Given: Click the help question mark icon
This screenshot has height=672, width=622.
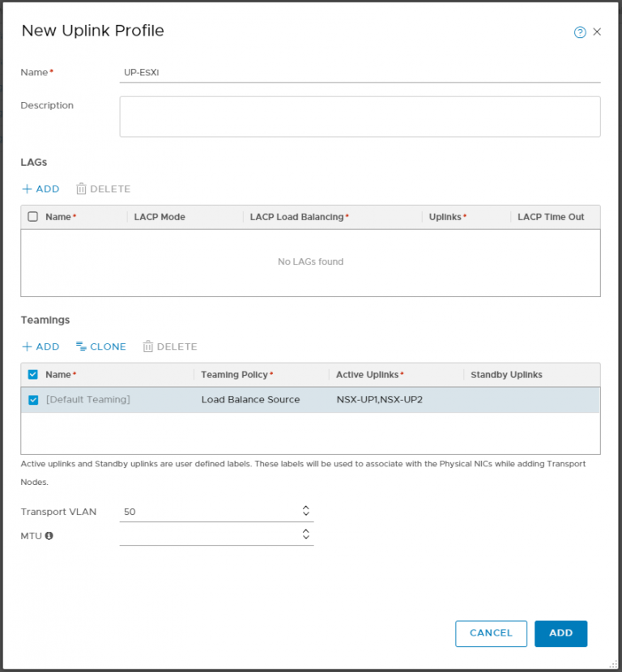Looking at the screenshot, I should coord(580,32).
